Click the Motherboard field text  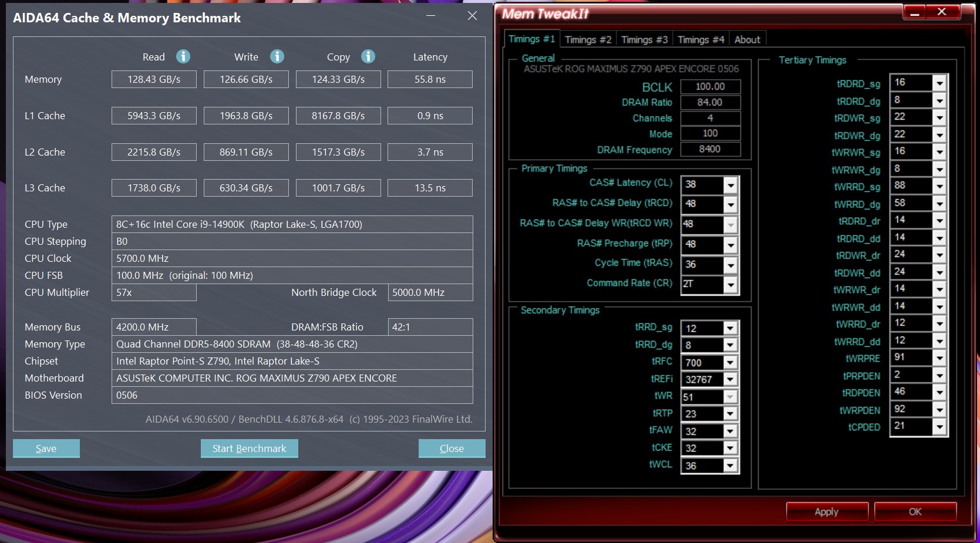point(292,378)
